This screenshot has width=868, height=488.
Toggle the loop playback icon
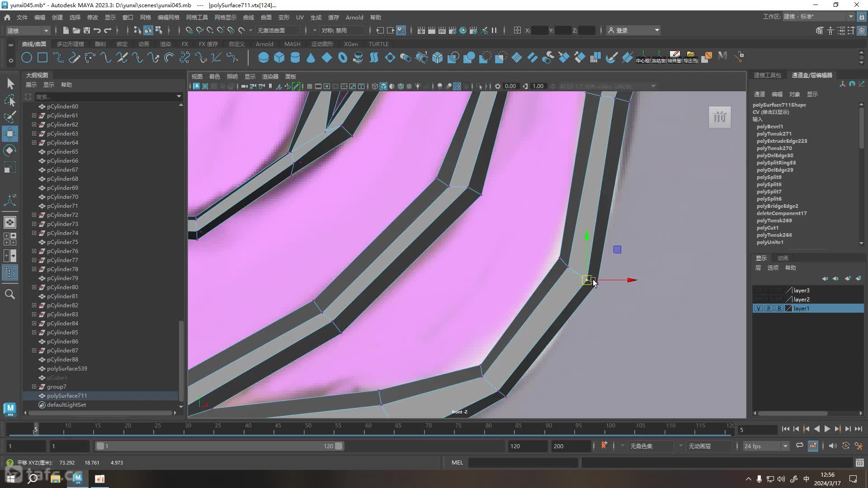click(x=799, y=446)
